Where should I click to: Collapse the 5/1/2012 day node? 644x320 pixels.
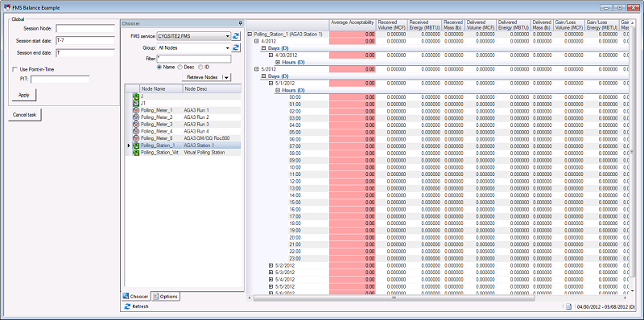[270, 84]
